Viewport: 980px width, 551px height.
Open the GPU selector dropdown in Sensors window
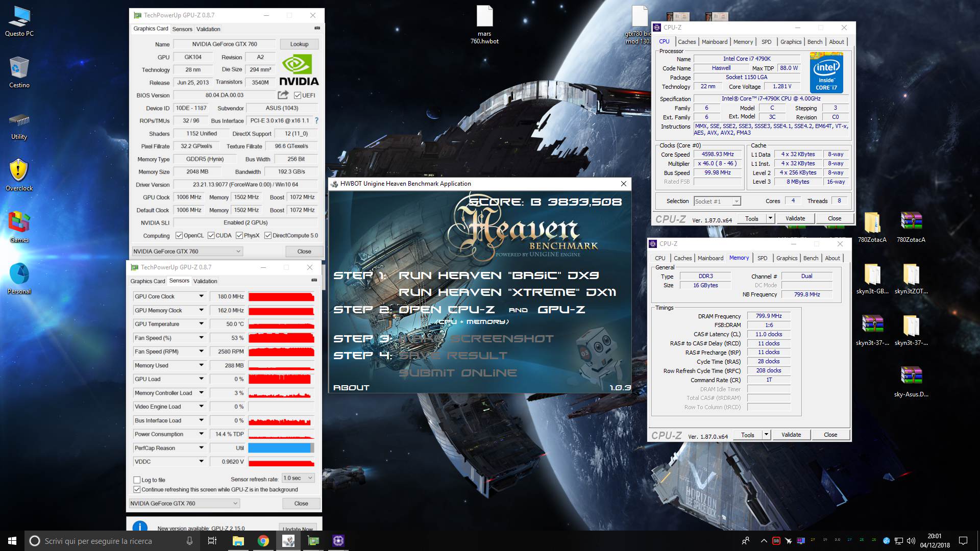pos(184,503)
